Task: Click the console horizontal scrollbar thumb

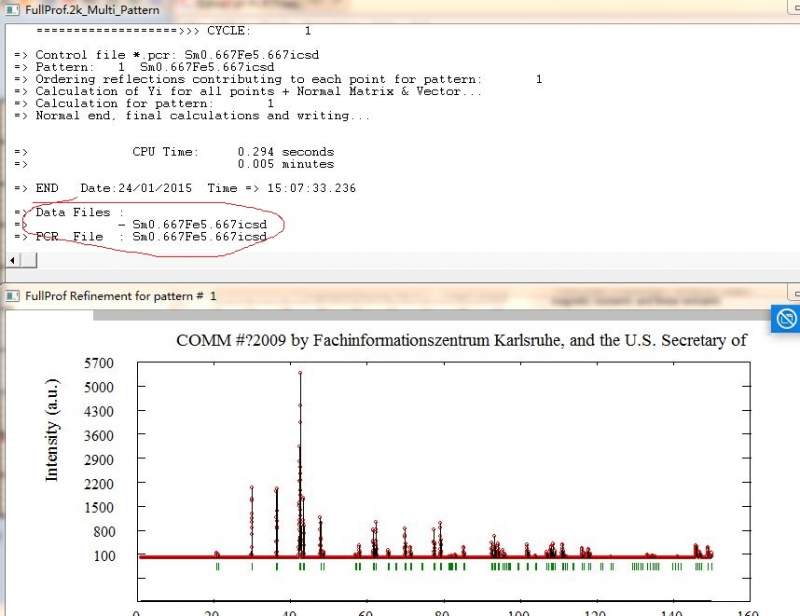Action: (30, 260)
